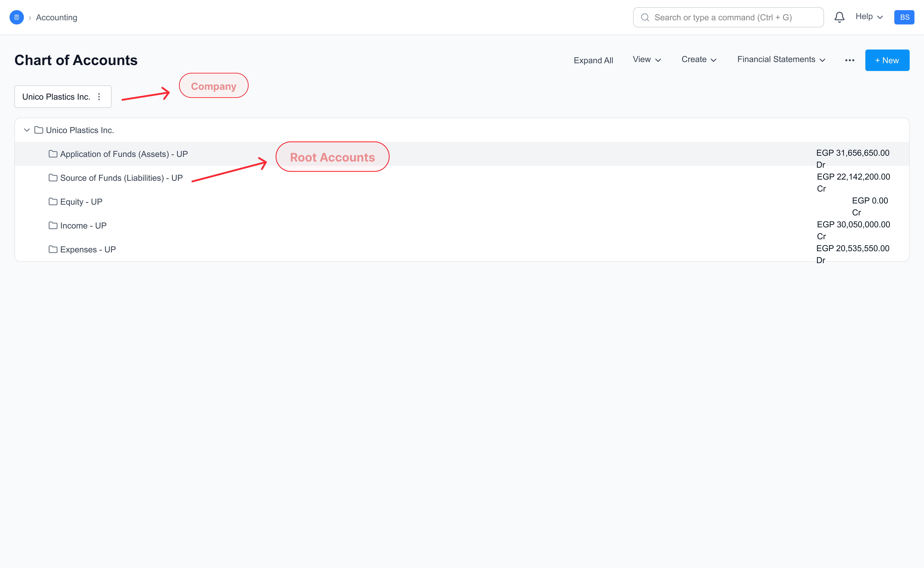Click the three-dot menu icon beside + New
924x568 pixels.
(x=850, y=60)
